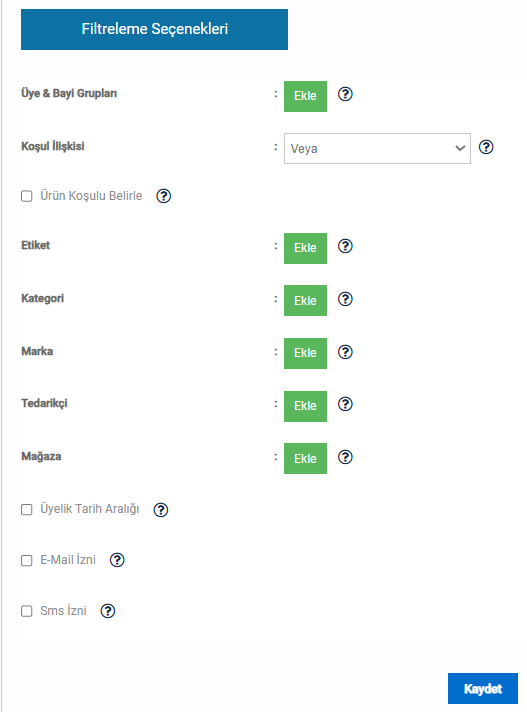Open help icon beside Mağaza
This screenshot has width=527, height=712.
point(345,457)
